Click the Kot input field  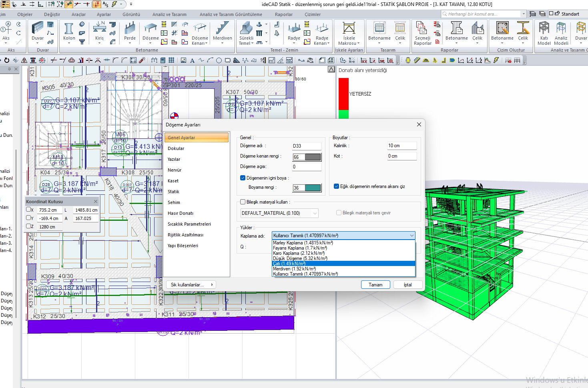point(402,156)
